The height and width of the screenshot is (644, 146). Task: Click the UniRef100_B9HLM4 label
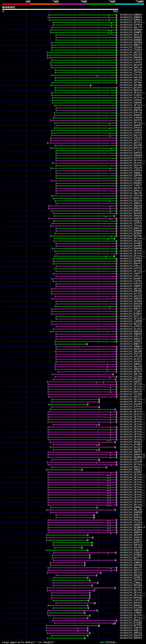[x=131, y=331]
